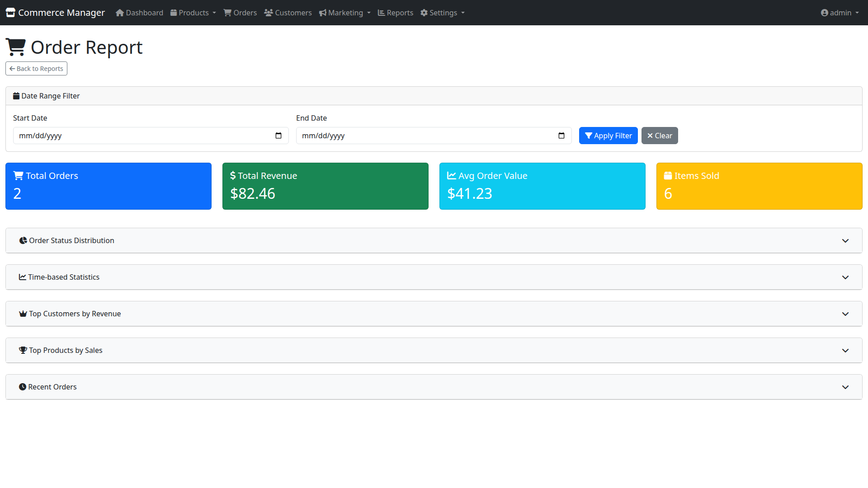Click the shopping cart icon next to Order Report title
868x488 pixels.
tap(15, 46)
